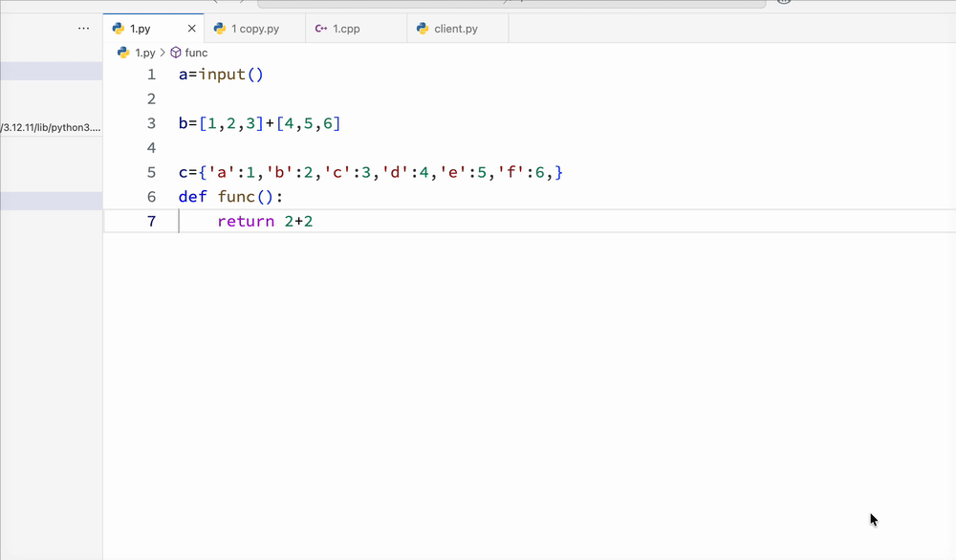Click the func symbol cube icon in breadcrumb
Viewport: 956px width, 560px height.
pyautogui.click(x=176, y=54)
